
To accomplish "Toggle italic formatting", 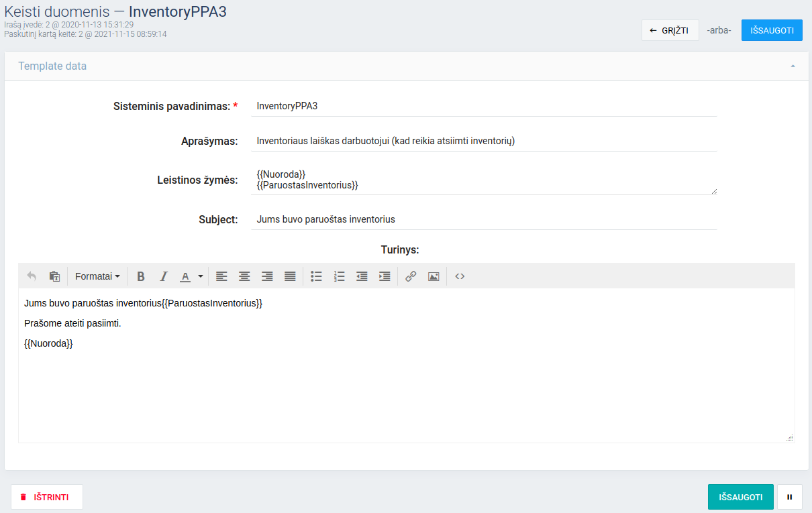I will (x=163, y=276).
